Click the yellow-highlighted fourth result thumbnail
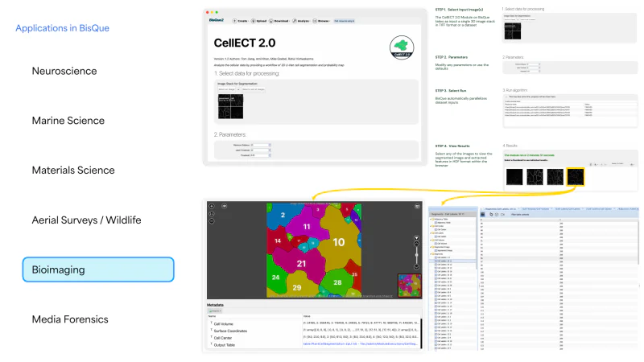The width and height of the screenshot is (644, 362). 576,177
